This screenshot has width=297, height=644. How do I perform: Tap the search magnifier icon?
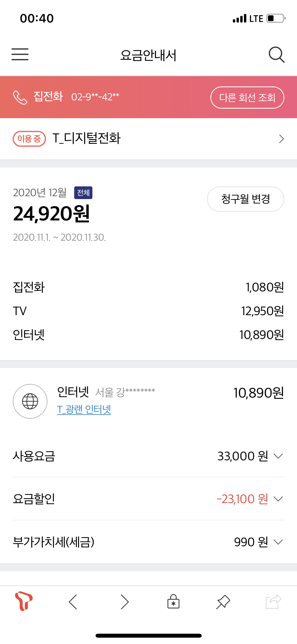[276, 55]
